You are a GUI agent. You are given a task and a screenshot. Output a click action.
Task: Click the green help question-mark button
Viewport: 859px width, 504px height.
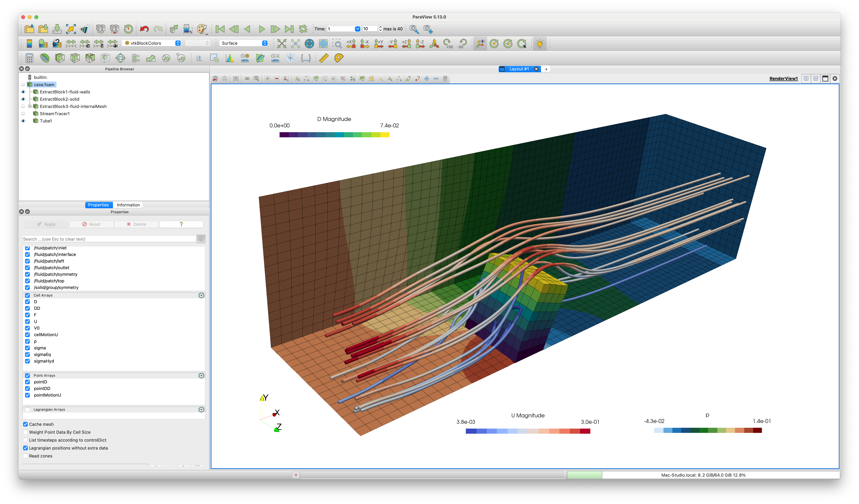click(x=181, y=224)
